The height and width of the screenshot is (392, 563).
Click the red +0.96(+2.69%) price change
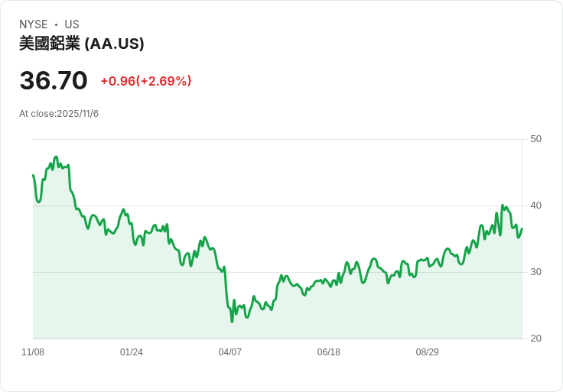click(146, 81)
